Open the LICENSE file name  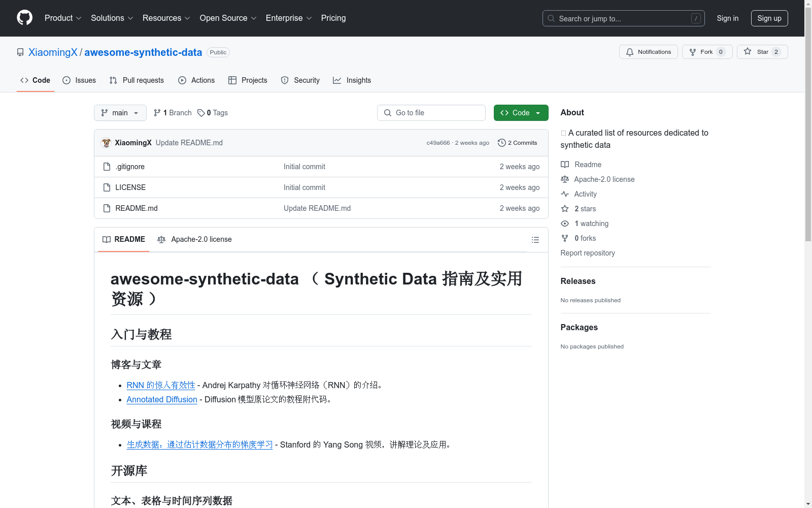click(x=130, y=187)
